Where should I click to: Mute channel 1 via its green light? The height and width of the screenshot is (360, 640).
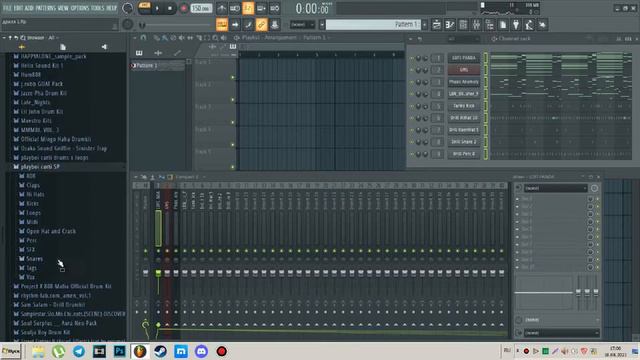click(x=412, y=58)
